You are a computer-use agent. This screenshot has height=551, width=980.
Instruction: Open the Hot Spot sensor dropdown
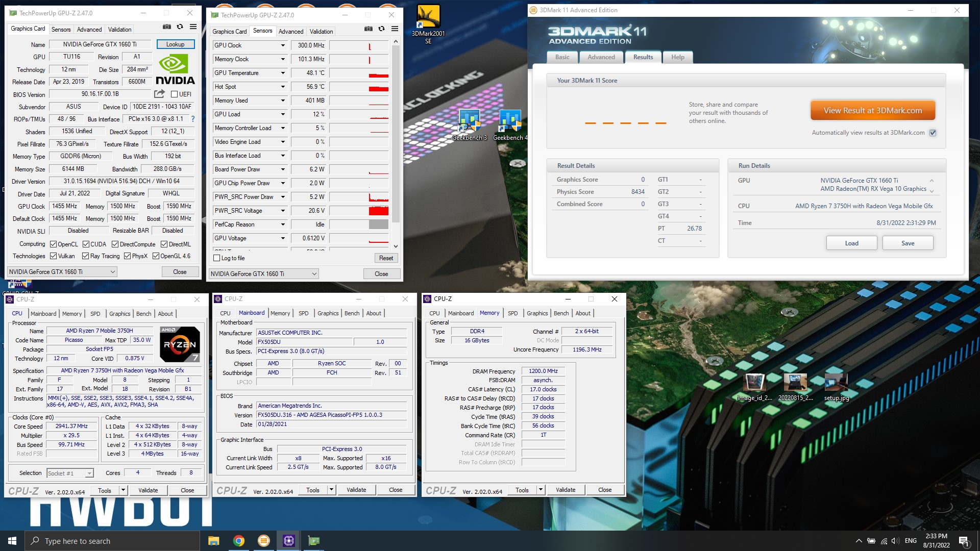[283, 87]
